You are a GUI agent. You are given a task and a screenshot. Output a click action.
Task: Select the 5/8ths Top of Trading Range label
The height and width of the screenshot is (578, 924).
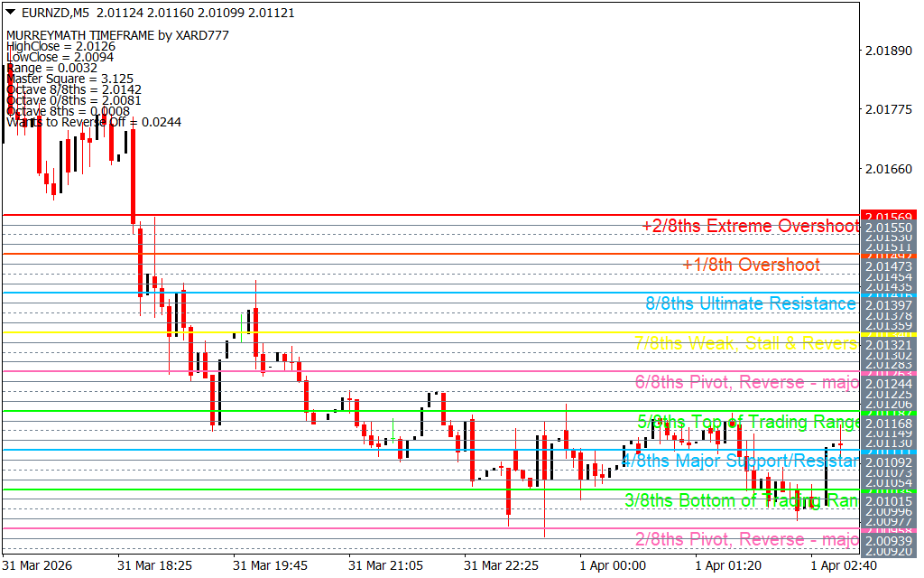[747, 422]
